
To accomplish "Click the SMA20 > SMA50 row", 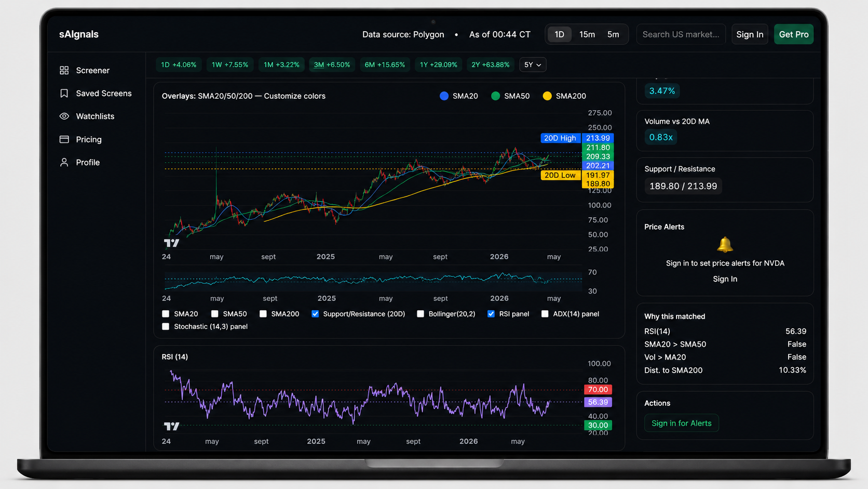I will pyautogui.click(x=725, y=344).
